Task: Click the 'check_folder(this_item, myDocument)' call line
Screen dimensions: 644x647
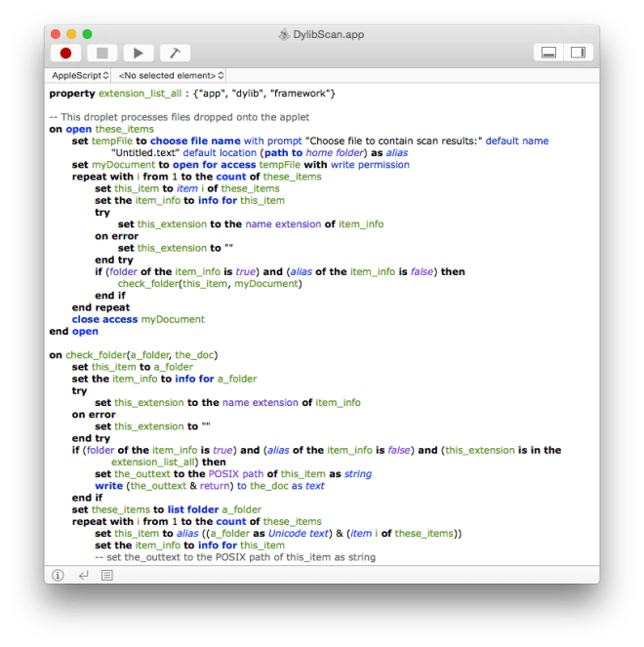Action: click(210, 284)
